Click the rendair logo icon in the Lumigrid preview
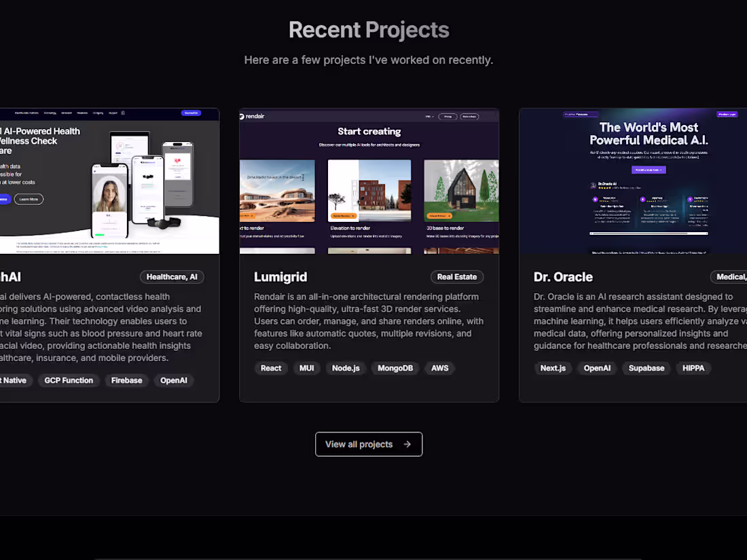 (x=242, y=116)
